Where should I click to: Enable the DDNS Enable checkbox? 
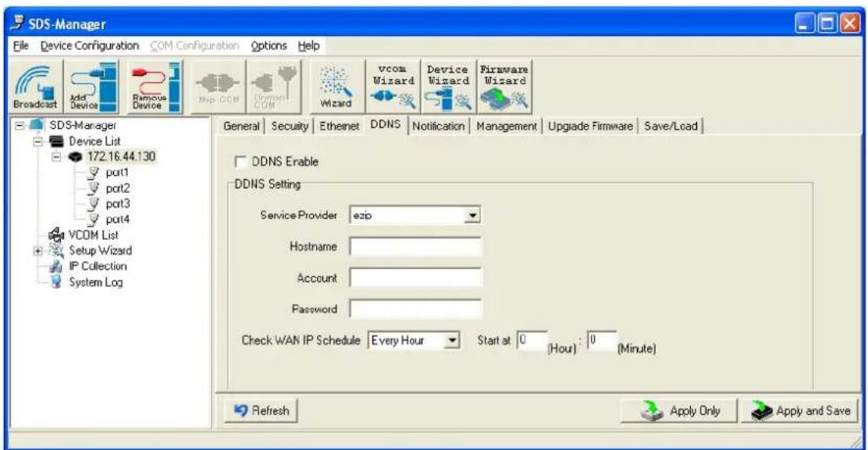240,162
